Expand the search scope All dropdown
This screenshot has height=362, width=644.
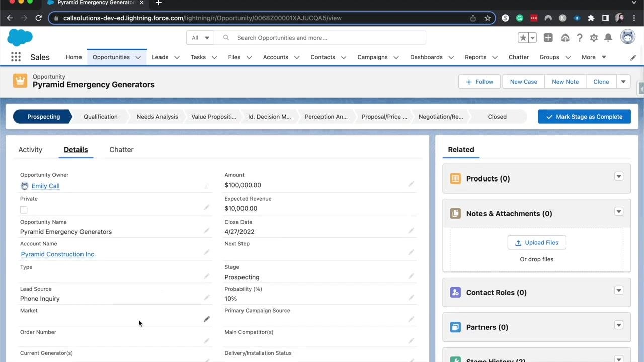pyautogui.click(x=200, y=38)
